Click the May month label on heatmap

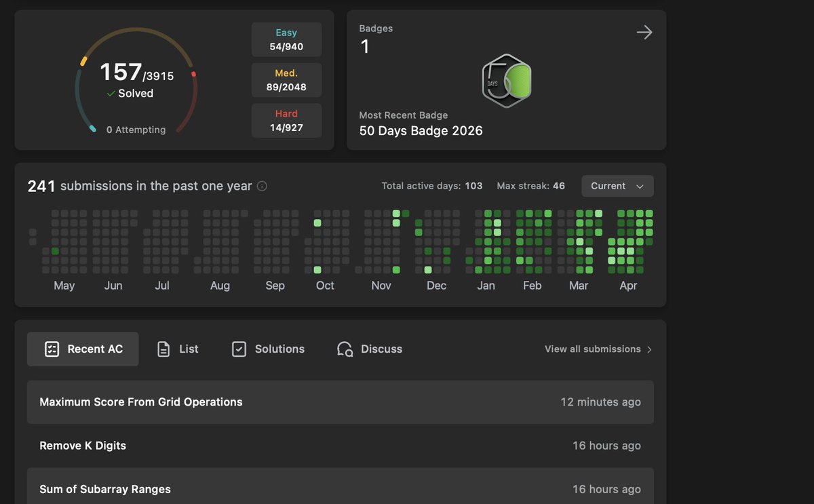[x=64, y=286]
